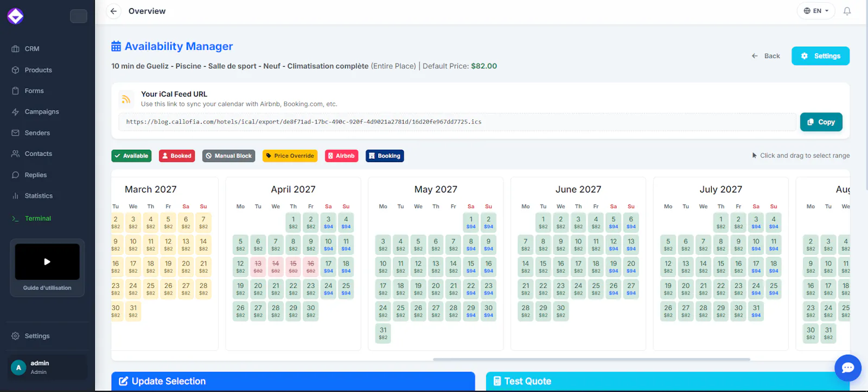Click the Manual Block legend badge
This screenshot has height=392, width=868.
click(228, 156)
